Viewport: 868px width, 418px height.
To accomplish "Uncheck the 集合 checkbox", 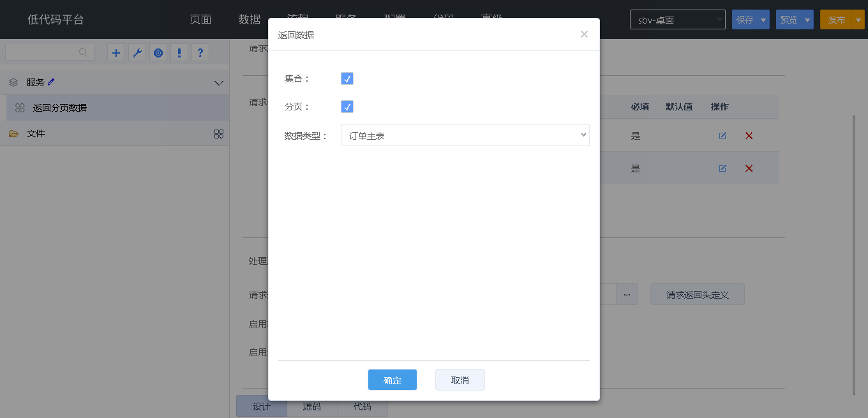I will coord(347,78).
